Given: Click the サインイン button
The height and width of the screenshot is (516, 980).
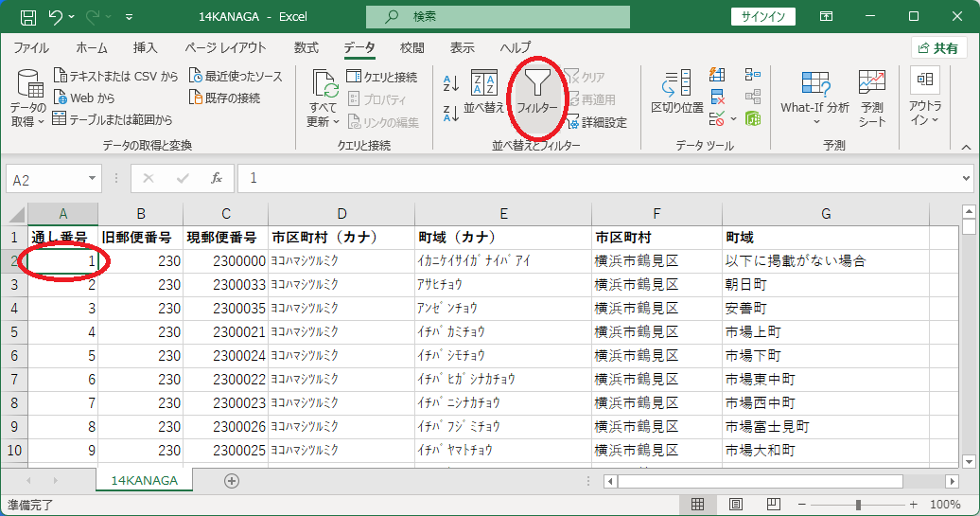Looking at the screenshot, I should pyautogui.click(x=762, y=17).
